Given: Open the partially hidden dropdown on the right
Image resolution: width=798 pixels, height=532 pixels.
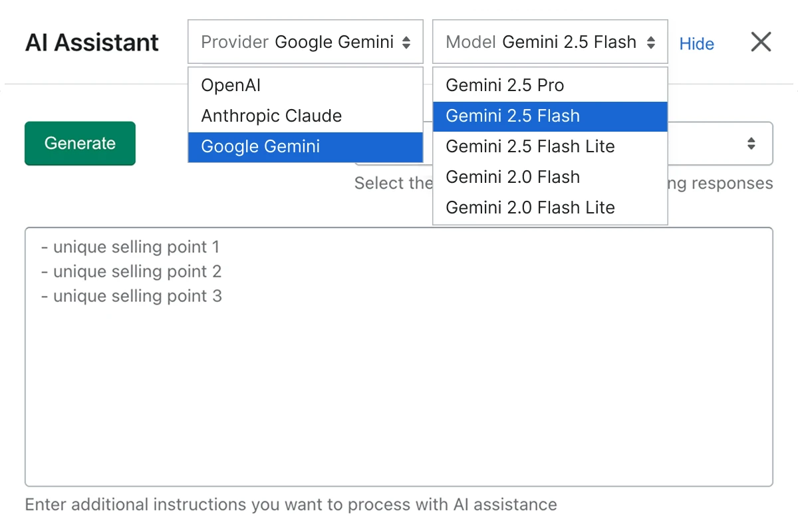Looking at the screenshot, I should pos(725,143).
